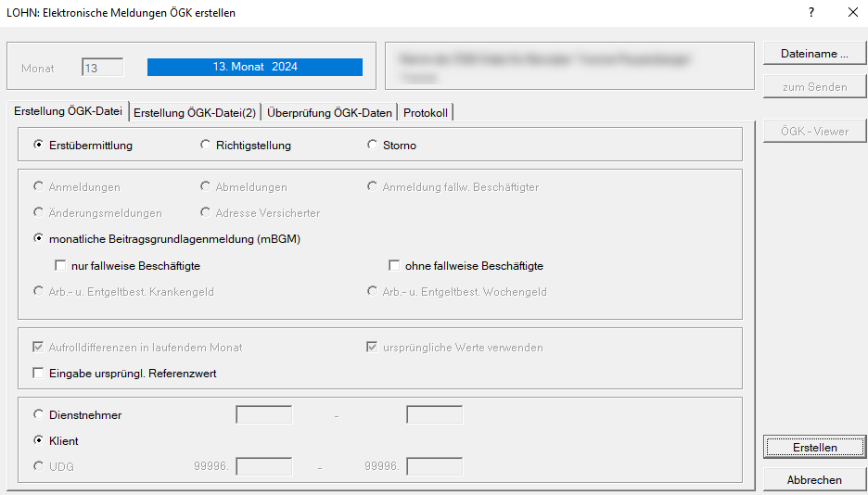The width and height of the screenshot is (868, 495).
Task: Tick the ohne fallweise Beschäftigte checkbox
Action: (x=395, y=266)
